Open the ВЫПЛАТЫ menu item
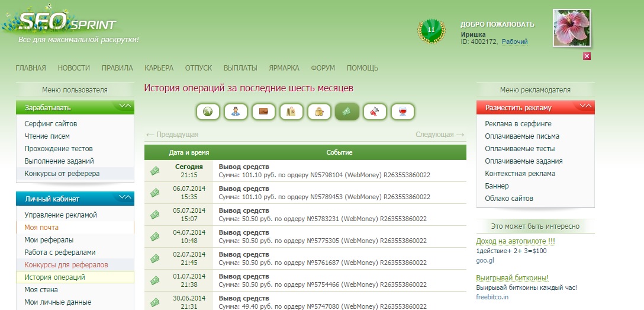 click(240, 68)
